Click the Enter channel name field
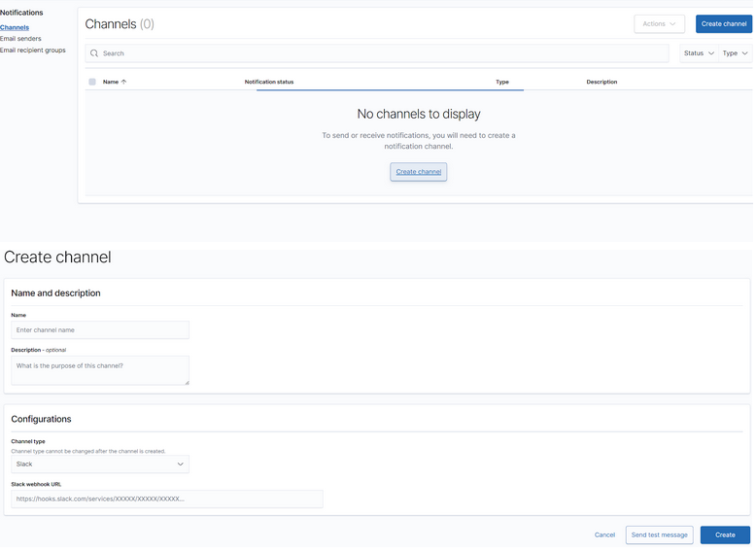The height and width of the screenshot is (550, 756). click(100, 330)
